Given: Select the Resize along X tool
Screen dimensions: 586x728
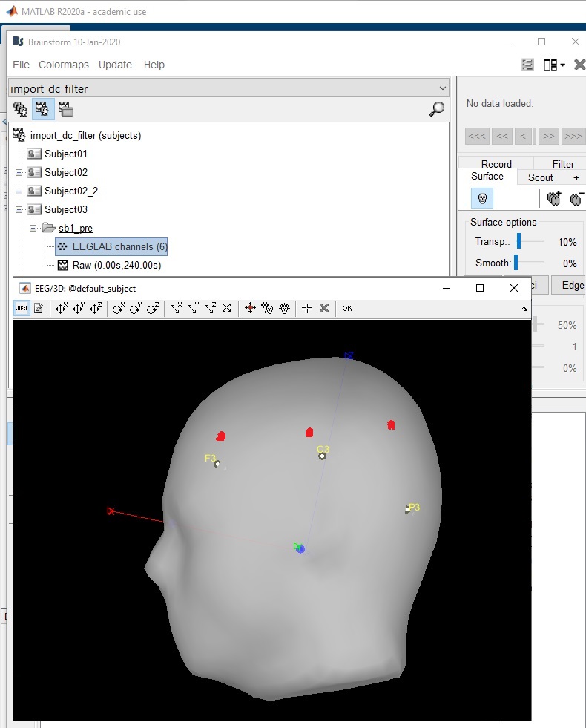Looking at the screenshot, I should click(175, 308).
